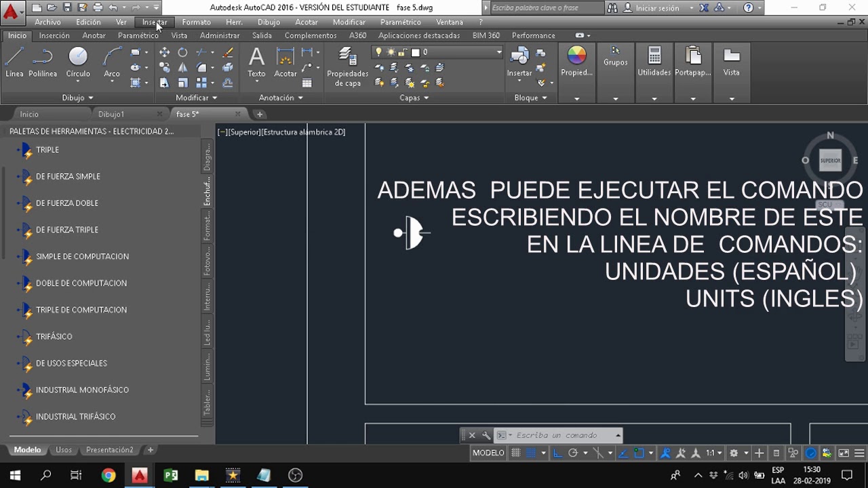Switch to the Dibujo1 document tab
The width and height of the screenshot is (868, 488).
click(111, 114)
